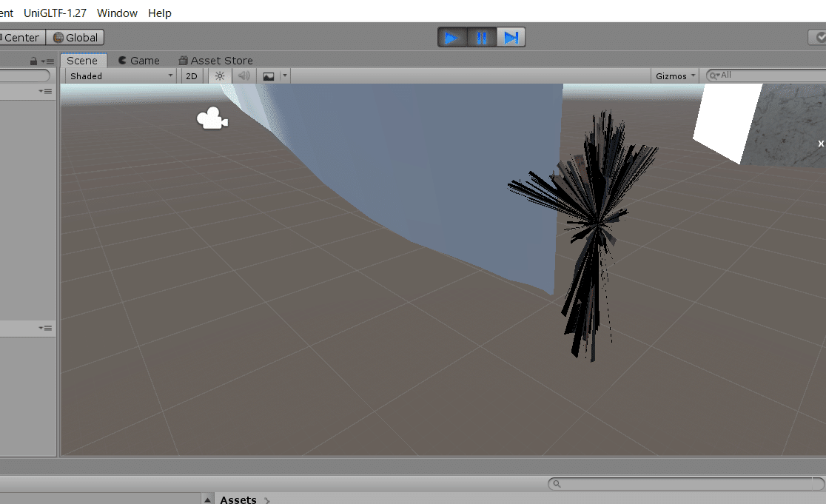This screenshot has height=504, width=826.
Task: Open the project panel options menu icon
Action: [45, 328]
